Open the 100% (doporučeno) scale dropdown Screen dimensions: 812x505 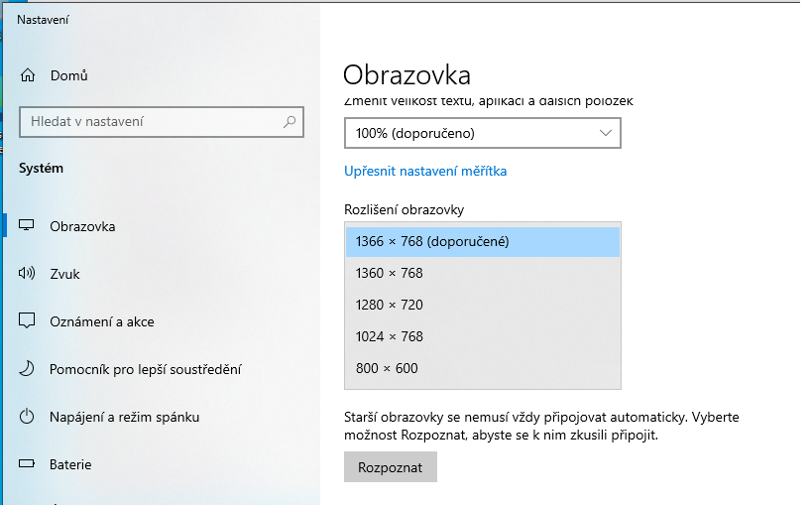(482, 133)
